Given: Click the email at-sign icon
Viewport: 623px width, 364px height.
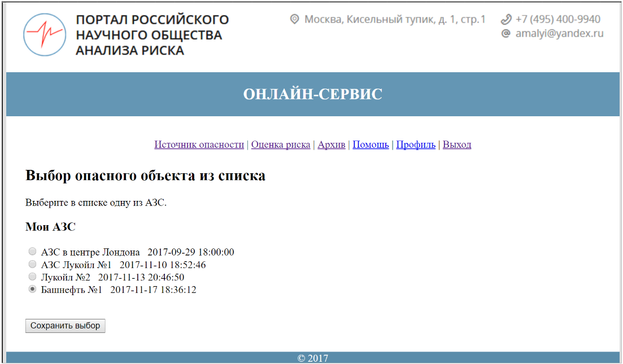Looking at the screenshot, I should (x=506, y=34).
